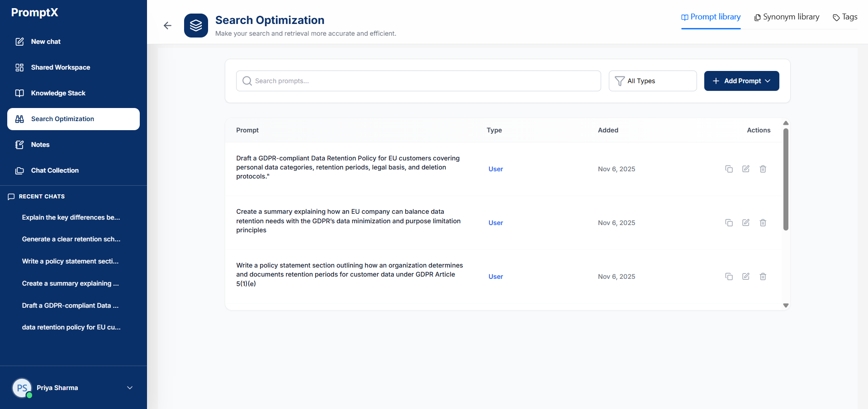Open the Tags tab
The height and width of the screenshot is (409, 868).
(845, 17)
